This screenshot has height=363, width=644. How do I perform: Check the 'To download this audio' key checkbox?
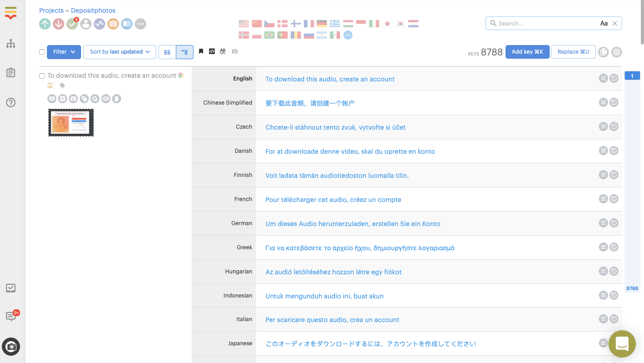pyautogui.click(x=42, y=76)
